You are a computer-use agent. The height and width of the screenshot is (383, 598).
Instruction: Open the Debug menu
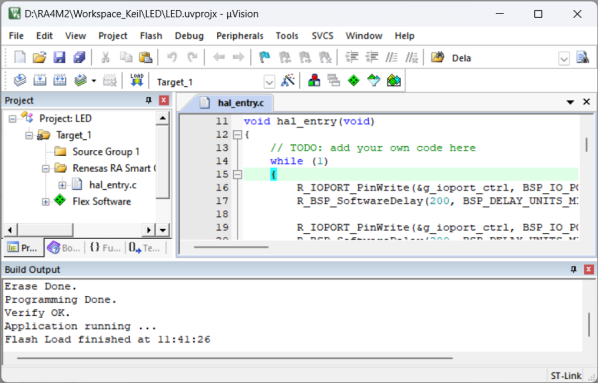[189, 36]
